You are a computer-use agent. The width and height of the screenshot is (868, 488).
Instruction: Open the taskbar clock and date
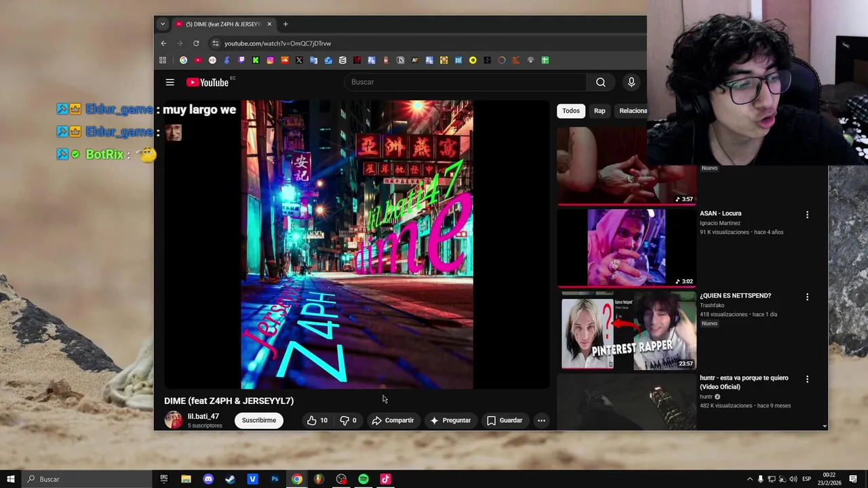point(830,479)
